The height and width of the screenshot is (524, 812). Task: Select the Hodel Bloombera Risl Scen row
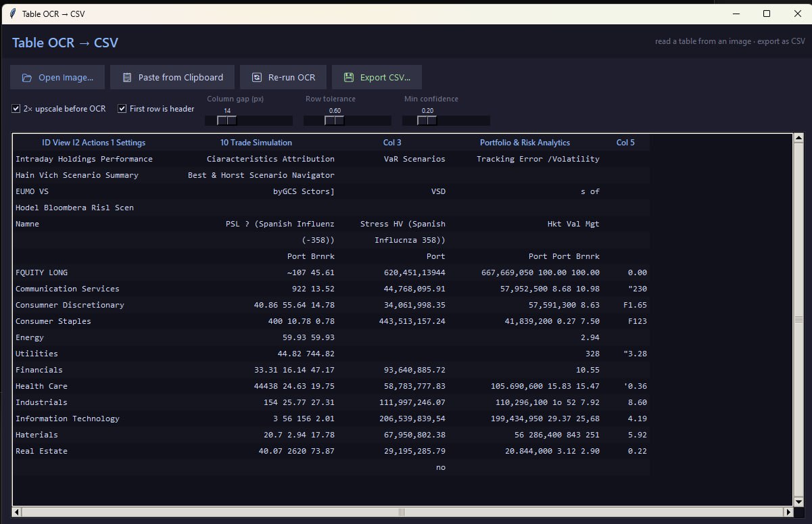click(x=331, y=208)
